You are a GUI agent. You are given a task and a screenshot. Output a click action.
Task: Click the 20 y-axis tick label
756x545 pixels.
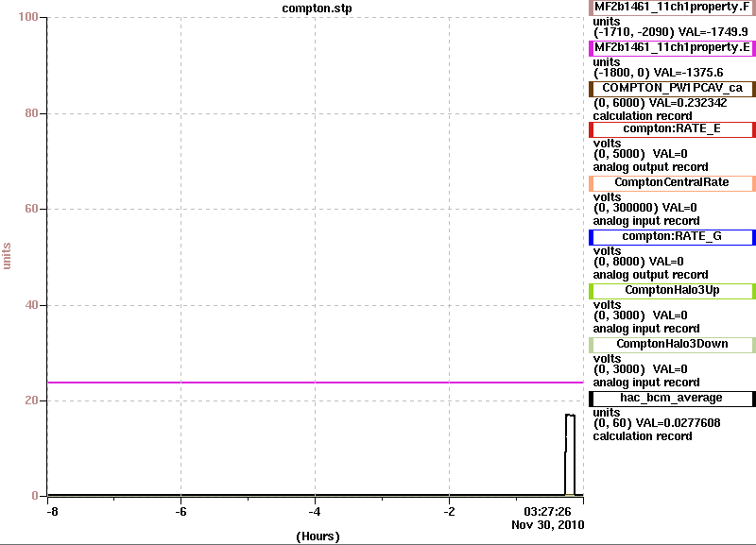pyautogui.click(x=31, y=400)
